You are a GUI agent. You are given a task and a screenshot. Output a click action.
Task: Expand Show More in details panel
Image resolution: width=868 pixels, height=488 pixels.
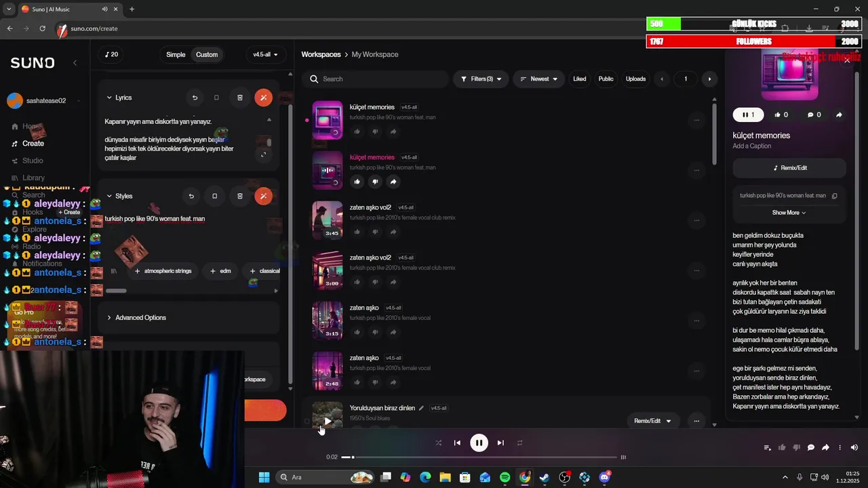pos(789,213)
